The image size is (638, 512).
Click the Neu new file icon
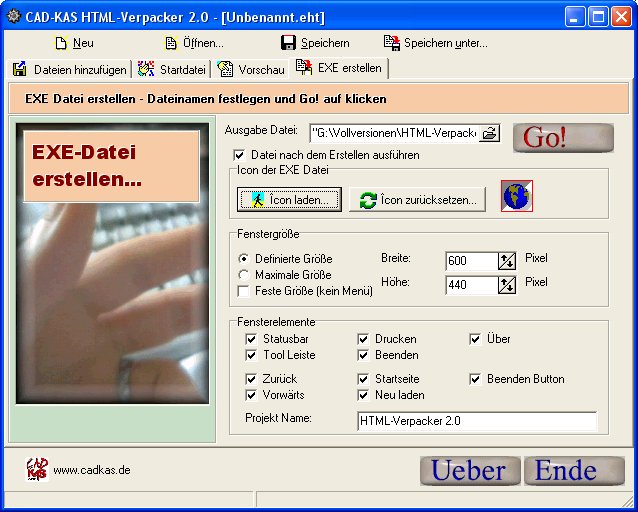pyautogui.click(x=61, y=43)
